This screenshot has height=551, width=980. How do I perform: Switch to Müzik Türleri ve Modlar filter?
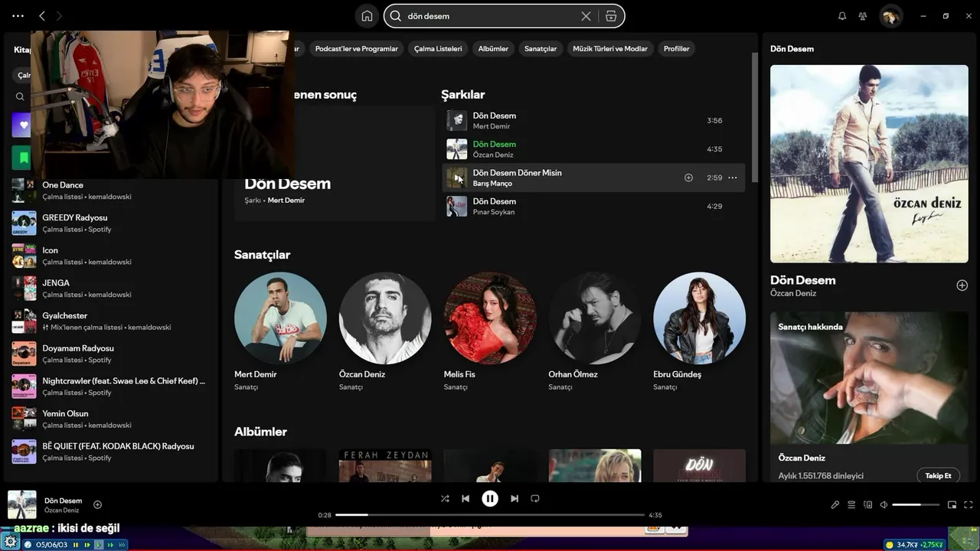610,48
